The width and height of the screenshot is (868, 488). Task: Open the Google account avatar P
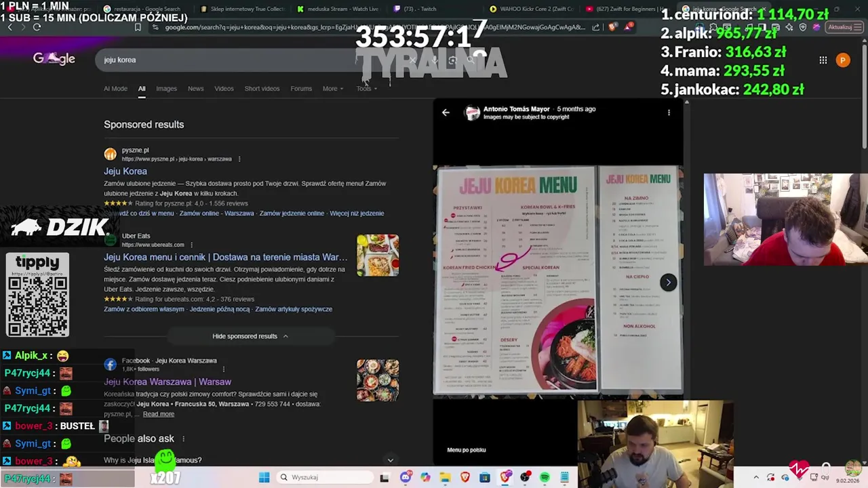point(843,60)
